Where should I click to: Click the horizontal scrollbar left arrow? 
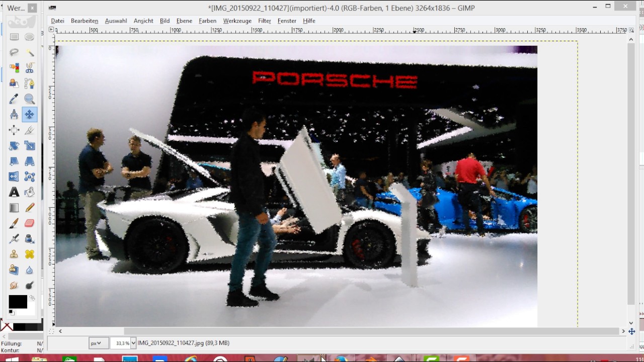(60, 331)
